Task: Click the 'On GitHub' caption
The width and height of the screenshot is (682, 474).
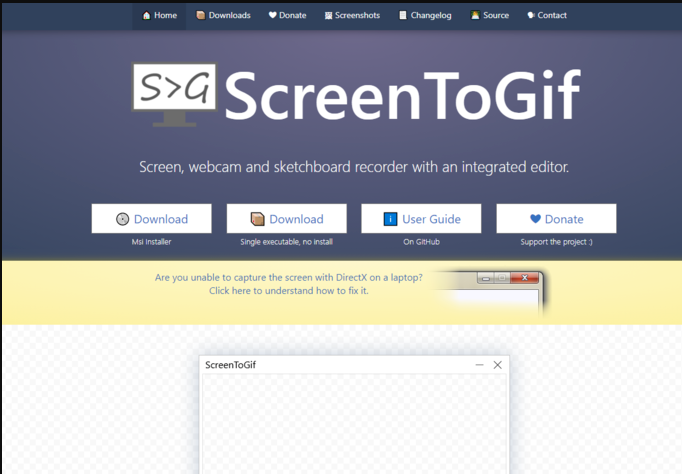Action: click(x=421, y=242)
